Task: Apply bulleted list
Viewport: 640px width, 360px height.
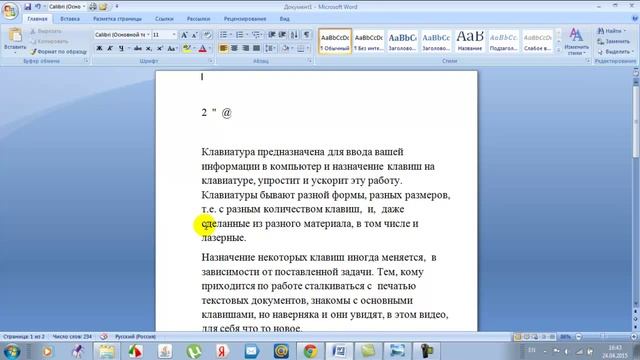Action: pyautogui.click(x=224, y=35)
